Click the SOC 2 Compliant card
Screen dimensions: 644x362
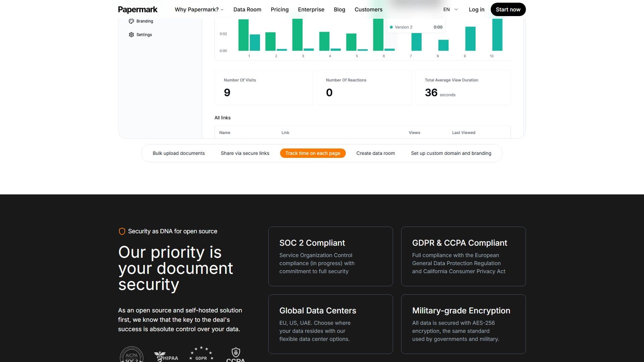pos(330,256)
